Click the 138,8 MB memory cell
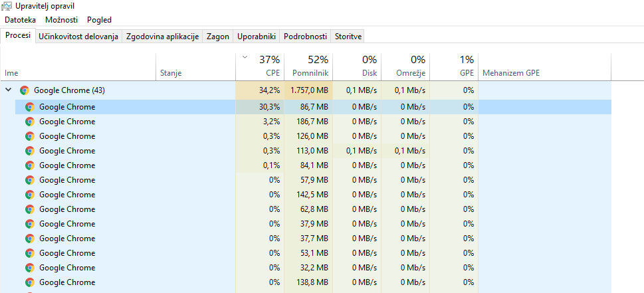 tap(308, 282)
